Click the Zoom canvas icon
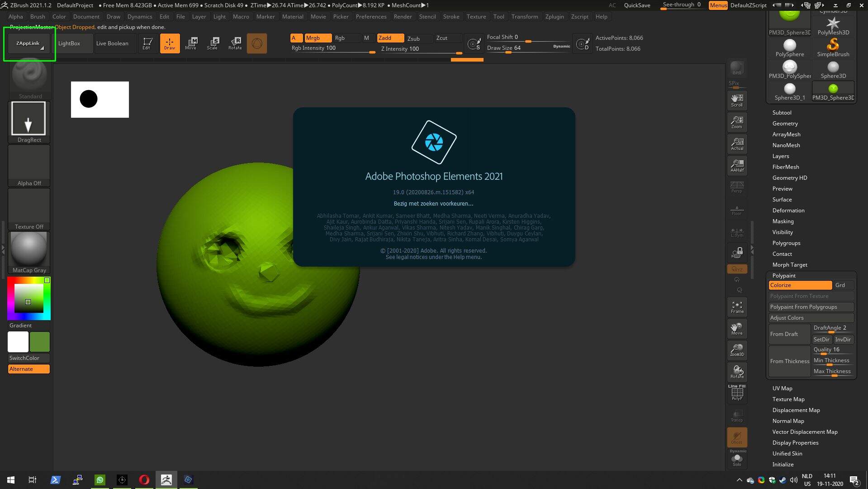The height and width of the screenshot is (489, 868). [x=737, y=122]
